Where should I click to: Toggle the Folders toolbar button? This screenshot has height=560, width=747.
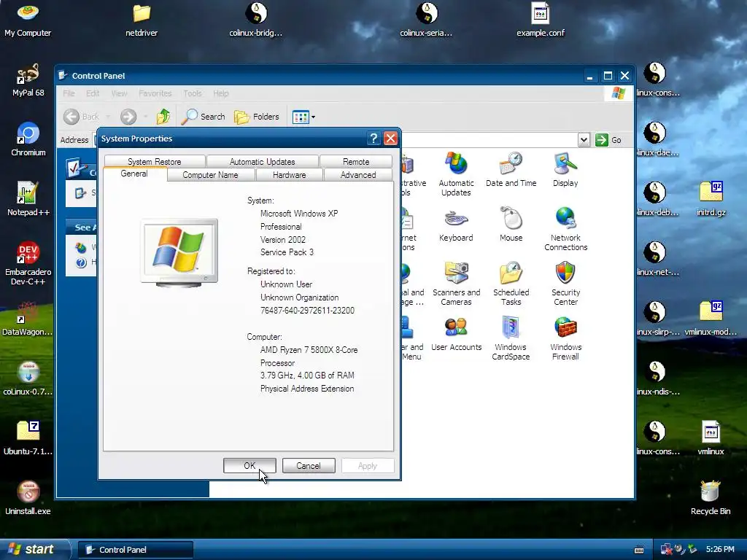click(x=257, y=116)
